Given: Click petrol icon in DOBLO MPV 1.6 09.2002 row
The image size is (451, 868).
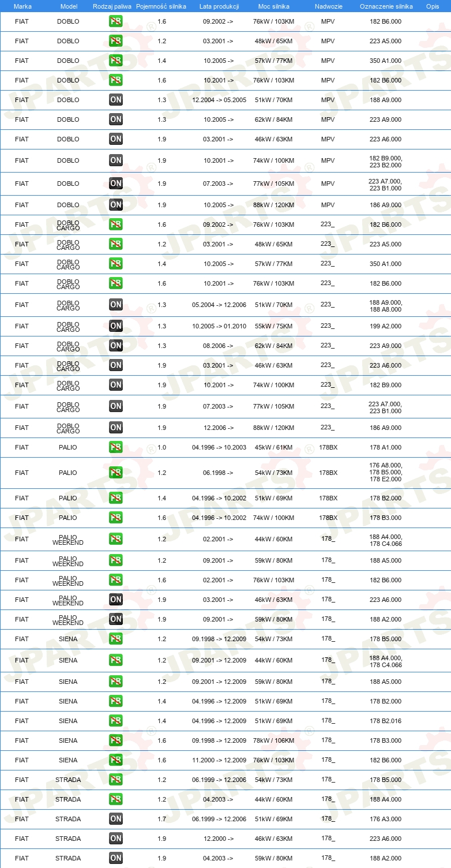Looking at the screenshot, I should pyautogui.click(x=116, y=21).
